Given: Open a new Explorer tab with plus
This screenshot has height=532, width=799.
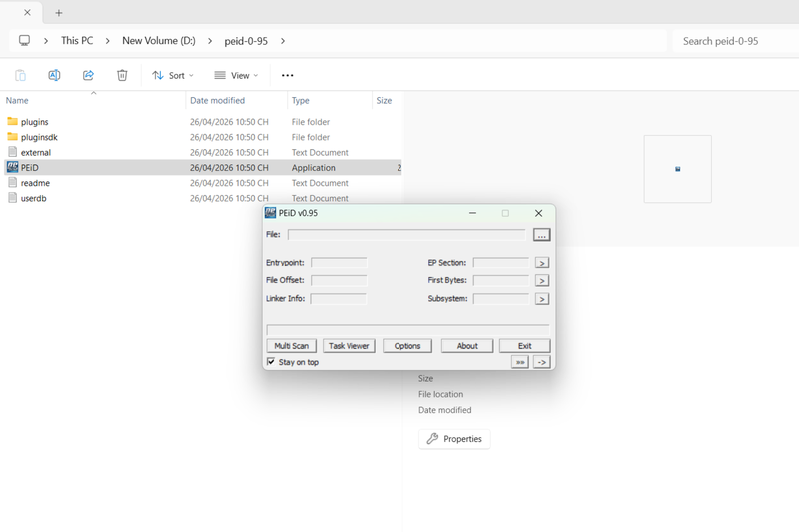Looking at the screenshot, I should click(x=59, y=13).
